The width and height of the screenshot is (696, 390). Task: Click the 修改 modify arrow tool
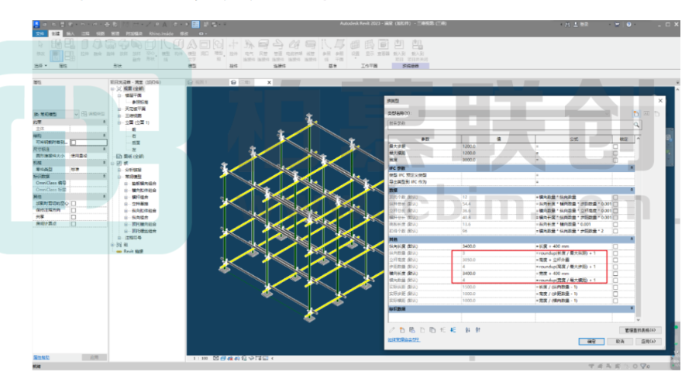(40, 47)
